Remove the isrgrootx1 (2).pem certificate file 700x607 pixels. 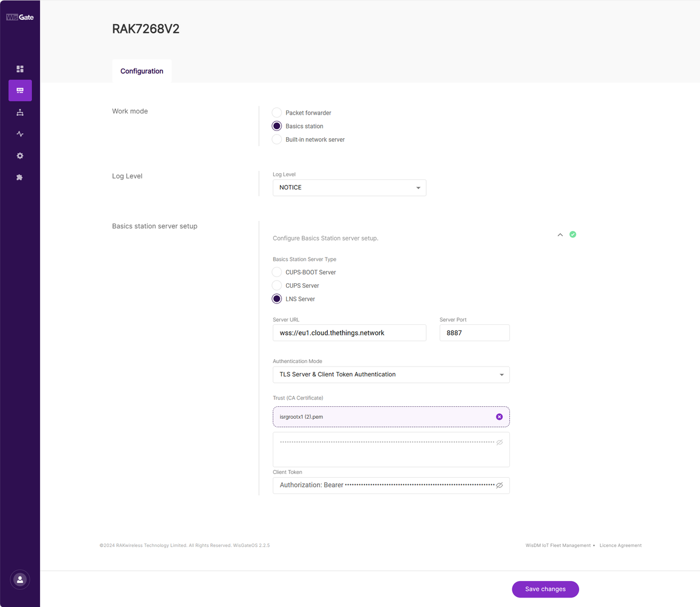point(499,416)
